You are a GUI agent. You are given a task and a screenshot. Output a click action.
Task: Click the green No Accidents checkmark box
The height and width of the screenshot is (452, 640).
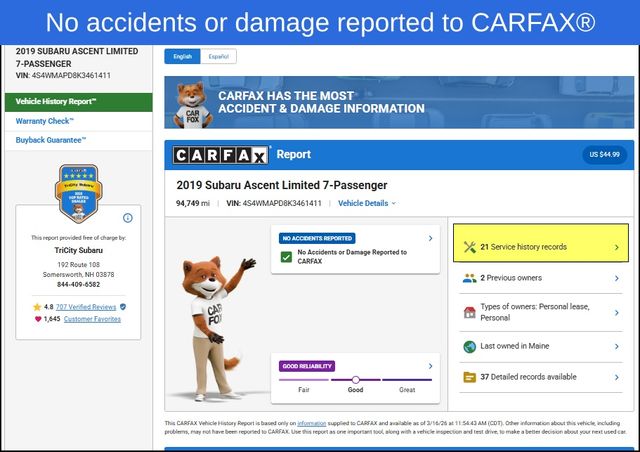click(x=286, y=257)
